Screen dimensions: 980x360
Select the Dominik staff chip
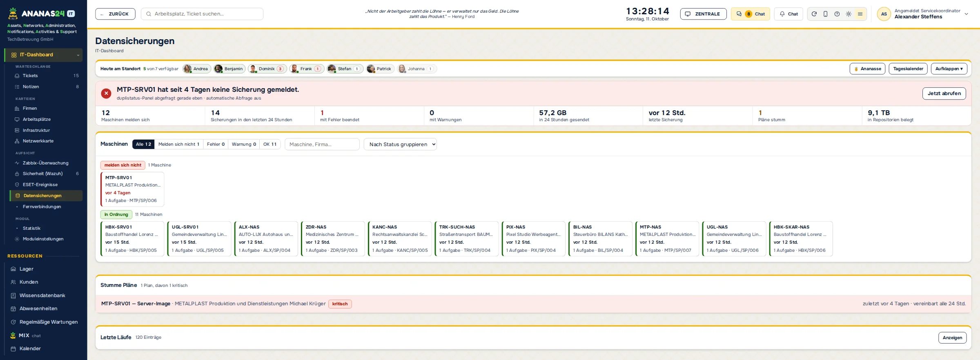tap(267, 69)
